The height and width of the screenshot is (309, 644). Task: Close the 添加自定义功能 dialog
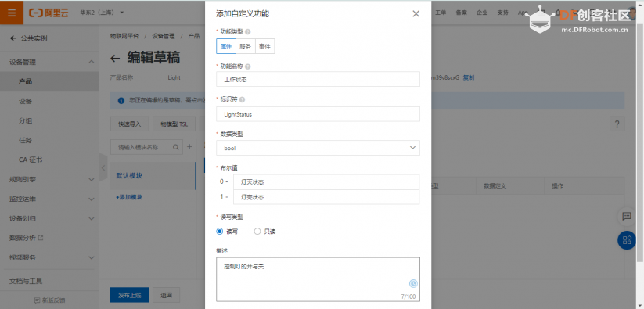pos(416,13)
